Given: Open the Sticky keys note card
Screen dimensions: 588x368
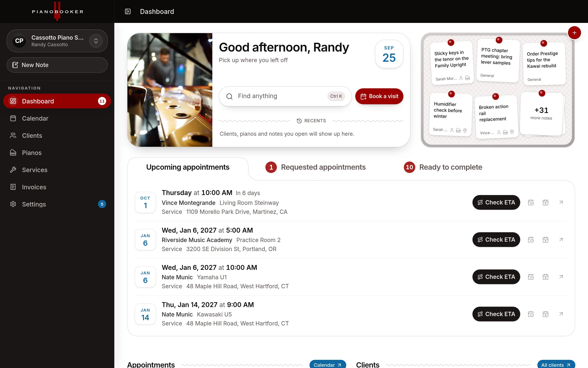Looking at the screenshot, I should [x=452, y=63].
